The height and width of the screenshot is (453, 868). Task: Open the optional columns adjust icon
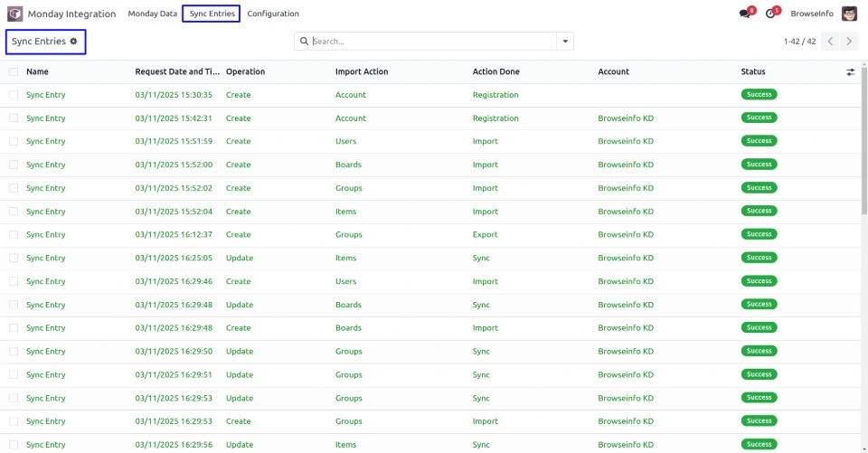click(850, 72)
